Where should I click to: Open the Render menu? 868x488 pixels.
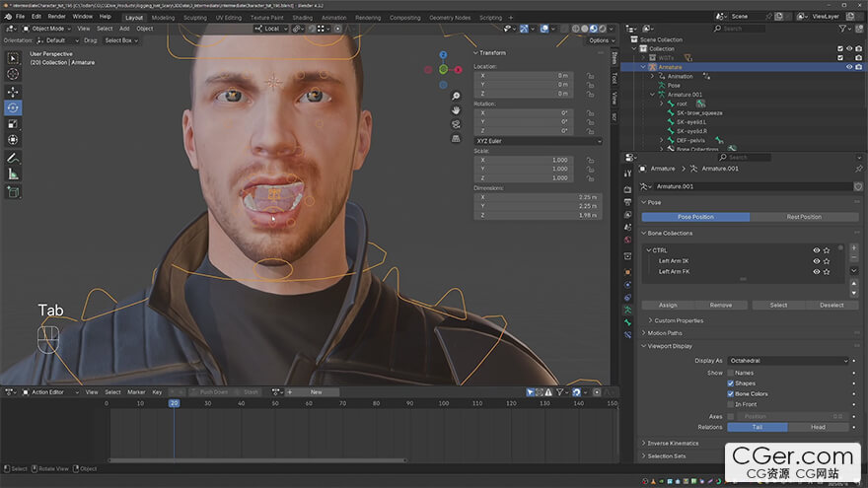click(57, 17)
